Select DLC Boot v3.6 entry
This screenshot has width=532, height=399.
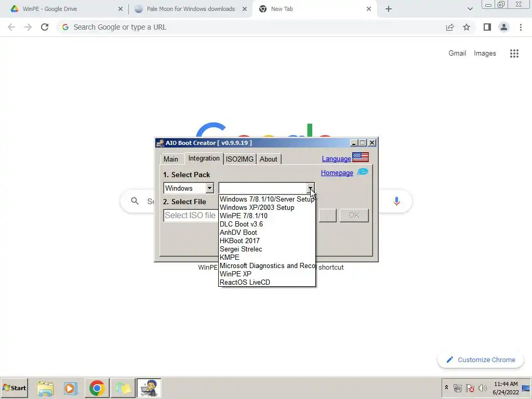coord(241,224)
